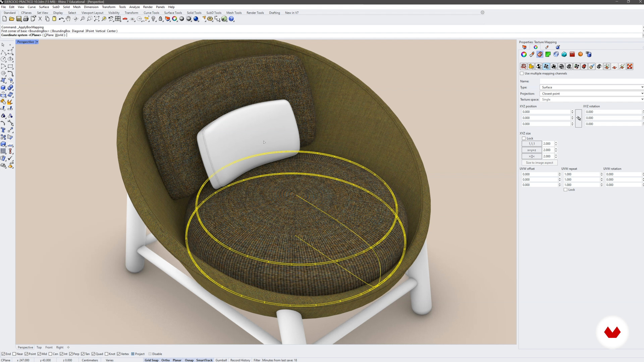The image size is (644, 362).
Task: Click the 1,1,1 size button
Action: coord(532,144)
